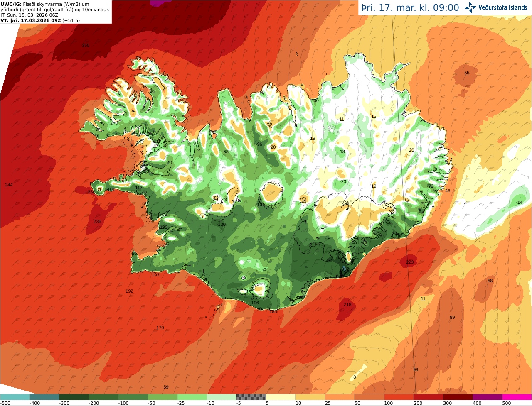Viewport: 532px width, 406px height.
Task: Select the -200 to -100 green legend swatch
Action: coord(103,397)
